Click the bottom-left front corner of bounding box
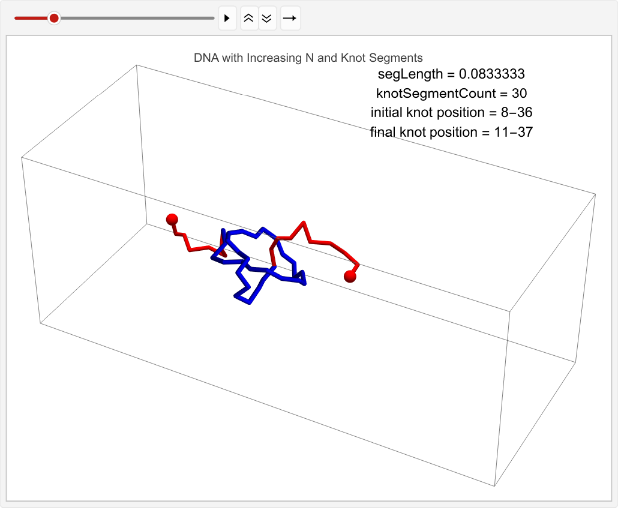 [x=40, y=324]
